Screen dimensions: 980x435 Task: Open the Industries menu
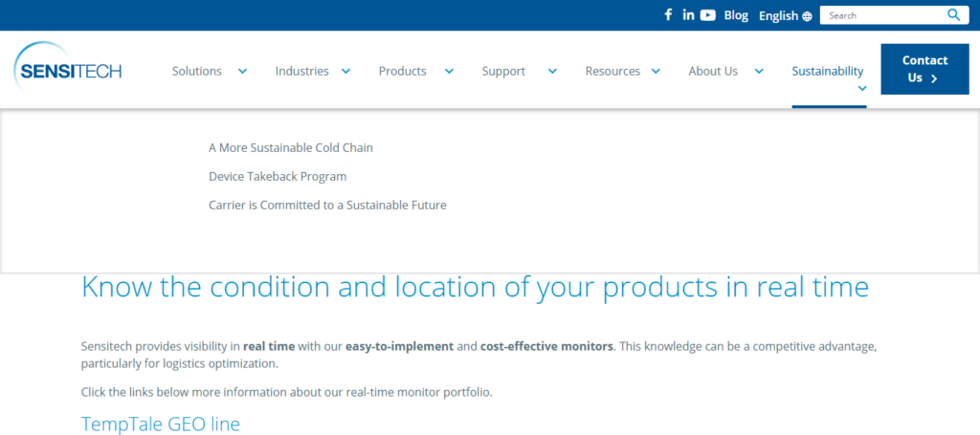click(x=301, y=71)
